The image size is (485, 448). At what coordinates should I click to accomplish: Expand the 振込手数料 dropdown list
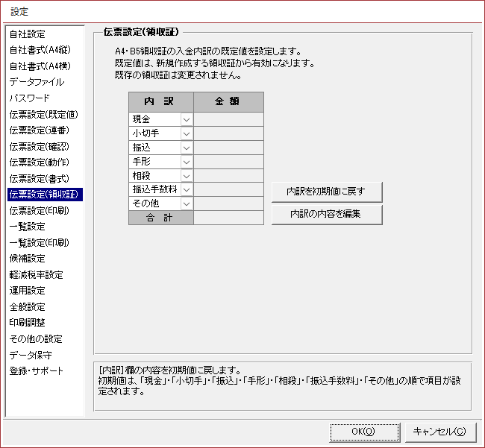(x=187, y=189)
